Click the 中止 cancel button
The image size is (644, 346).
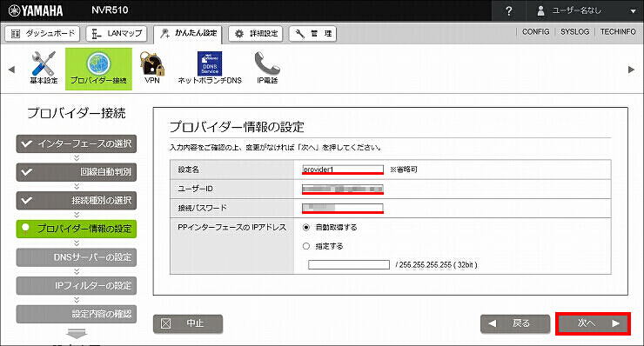pyautogui.click(x=188, y=323)
